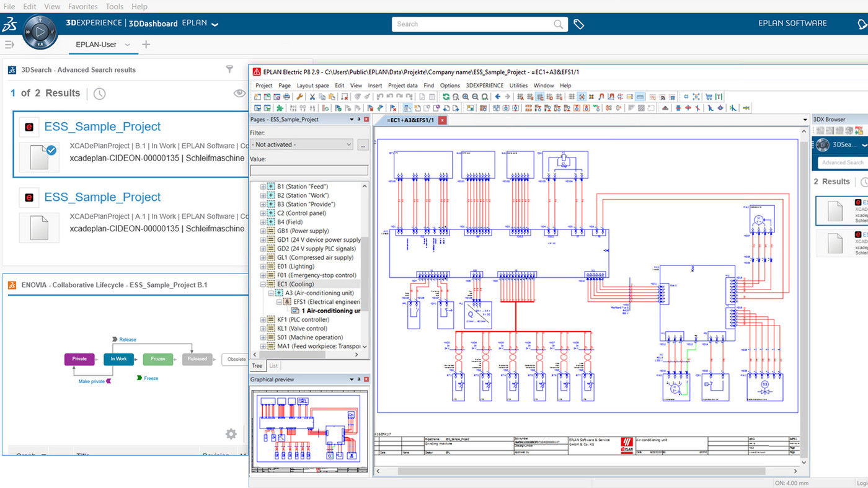Image resolution: width=868 pixels, height=488 pixels.
Task: Toggle the eye visibility icon in 3DSearch results
Action: (239, 92)
